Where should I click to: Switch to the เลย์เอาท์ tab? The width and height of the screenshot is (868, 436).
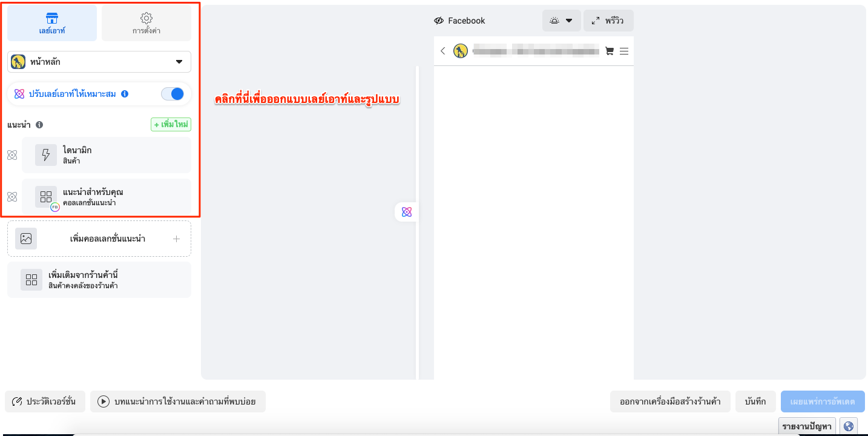[x=52, y=23]
